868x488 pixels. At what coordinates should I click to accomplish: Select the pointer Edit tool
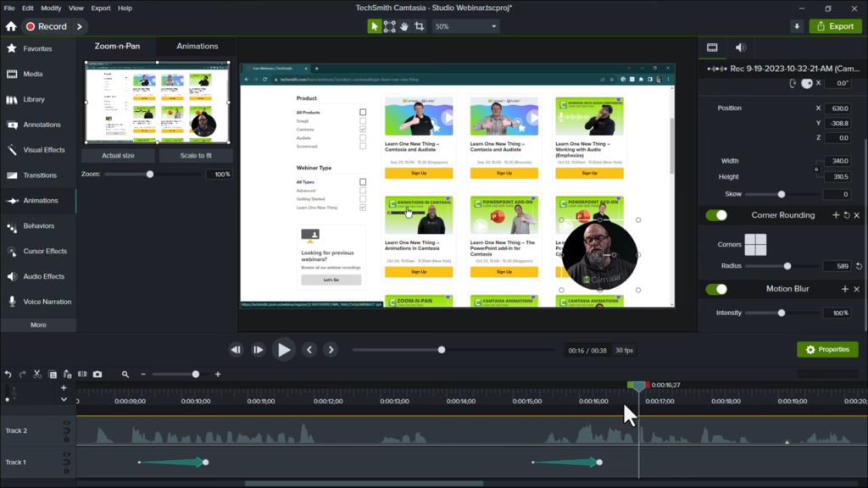tap(374, 26)
